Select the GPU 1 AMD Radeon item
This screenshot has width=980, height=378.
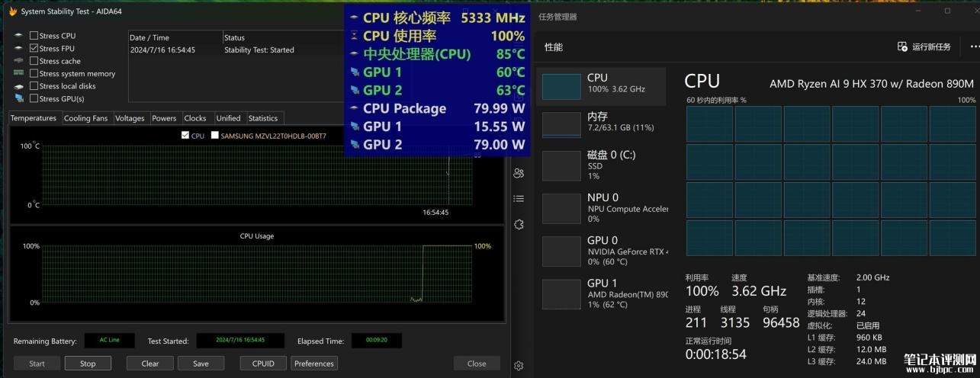(601, 293)
